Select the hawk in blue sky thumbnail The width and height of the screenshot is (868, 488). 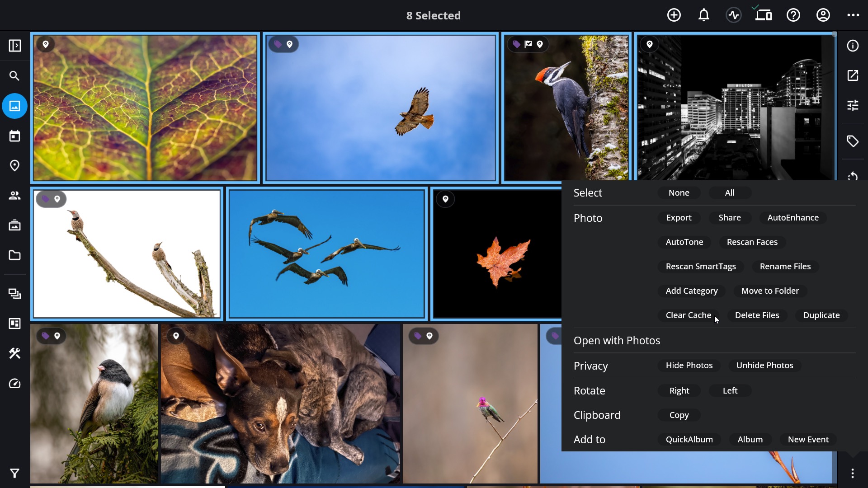coord(381,108)
